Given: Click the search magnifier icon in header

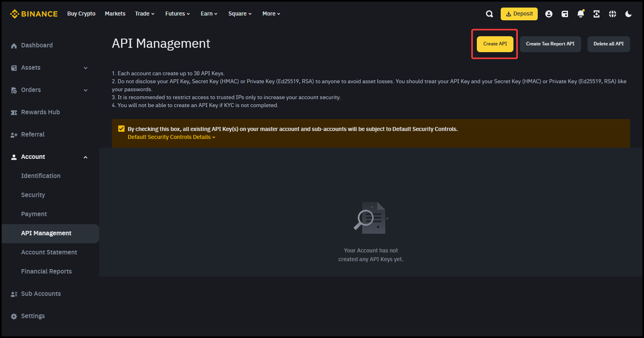Looking at the screenshot, I should coord(489,14).
